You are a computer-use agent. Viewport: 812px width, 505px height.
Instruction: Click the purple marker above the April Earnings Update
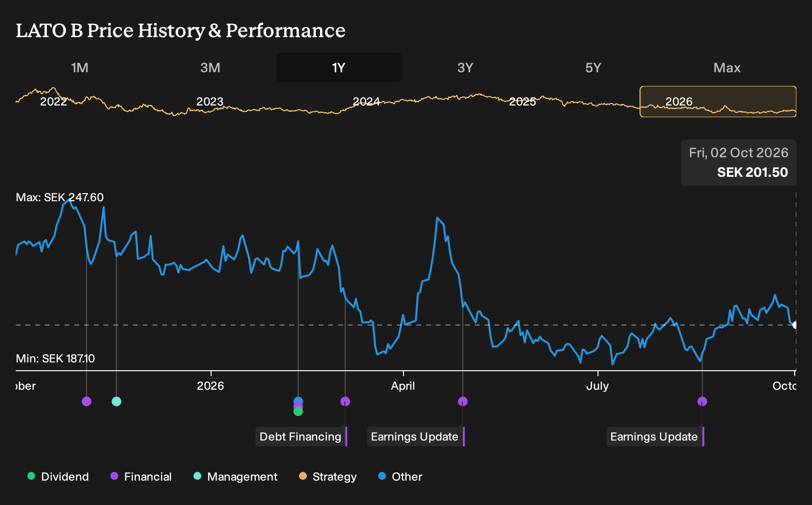[x=463, y=401]
